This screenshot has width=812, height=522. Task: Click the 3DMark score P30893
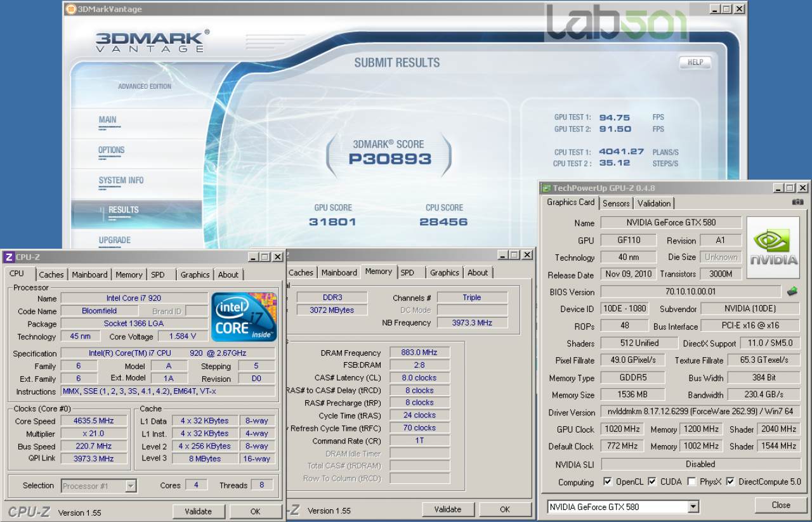click(x=390, y=159)
